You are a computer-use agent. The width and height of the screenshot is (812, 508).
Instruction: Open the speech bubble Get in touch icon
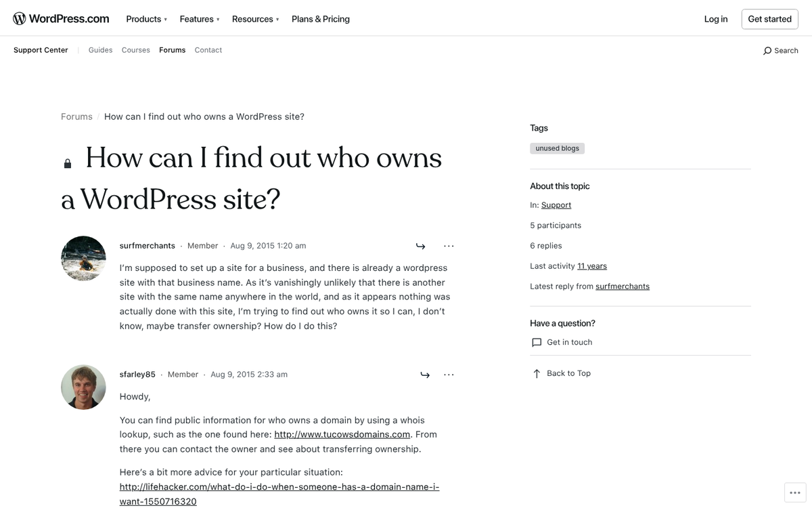point(536,342)
